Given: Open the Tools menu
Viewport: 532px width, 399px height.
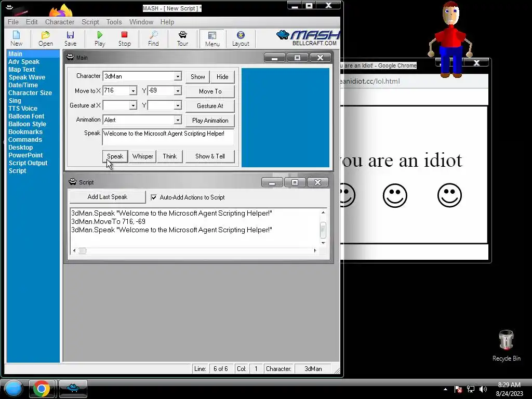Looking at the screenshot, I should click(114, 22).
